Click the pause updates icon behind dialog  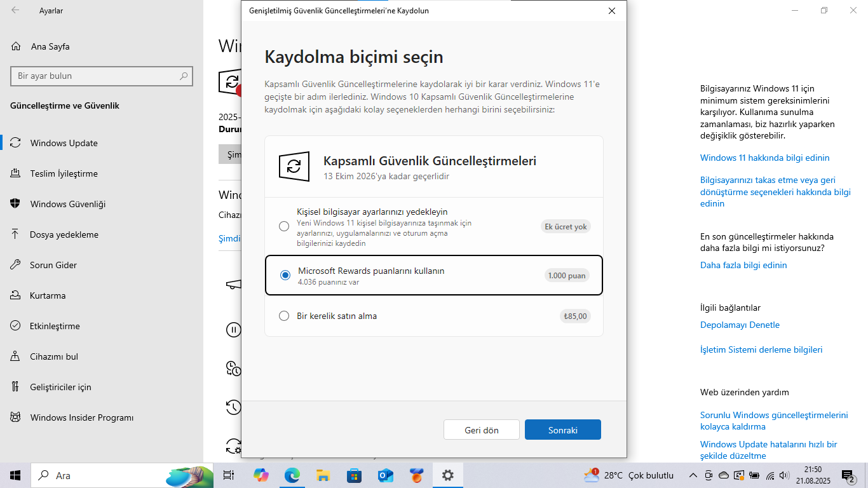233,329
